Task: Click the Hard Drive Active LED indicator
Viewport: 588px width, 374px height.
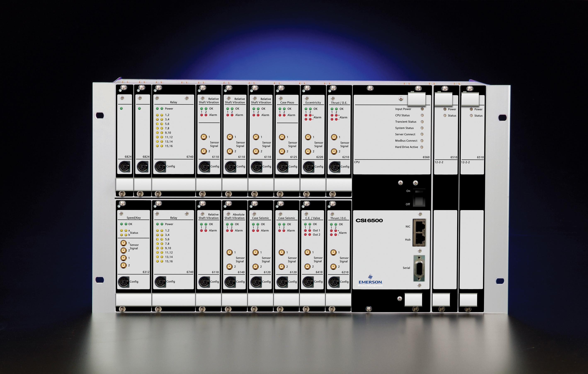Action: [421, 147]
